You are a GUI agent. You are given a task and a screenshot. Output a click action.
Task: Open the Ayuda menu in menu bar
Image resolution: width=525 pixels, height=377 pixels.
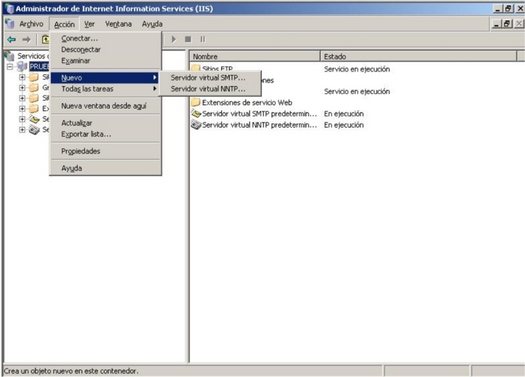pyautogui.click(x=152, y=24)
